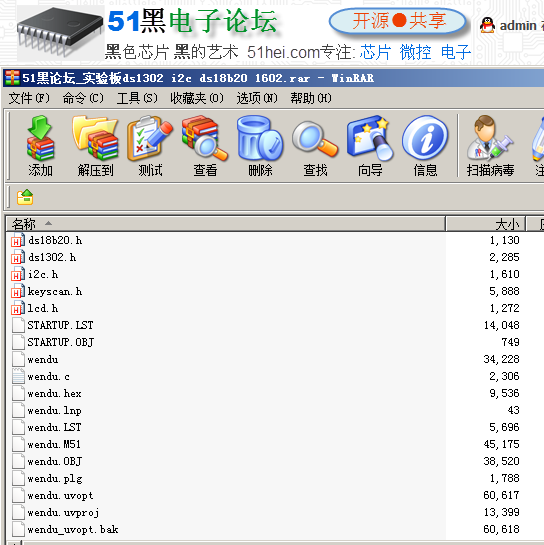Open the 命令(C) menu

point(83,98)
